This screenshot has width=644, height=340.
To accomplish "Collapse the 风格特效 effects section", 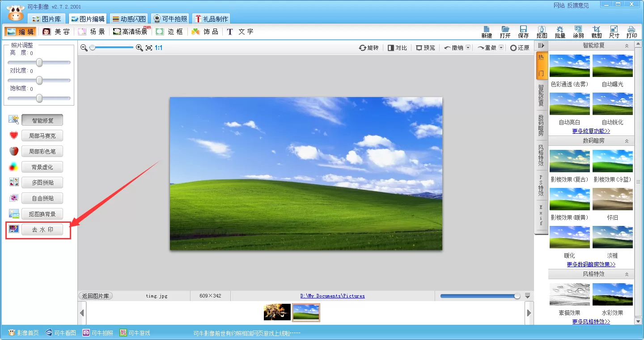I will (x=627, y=274).
